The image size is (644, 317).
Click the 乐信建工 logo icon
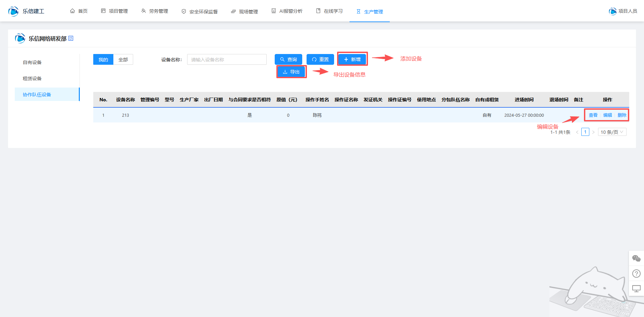pos(13,11)
